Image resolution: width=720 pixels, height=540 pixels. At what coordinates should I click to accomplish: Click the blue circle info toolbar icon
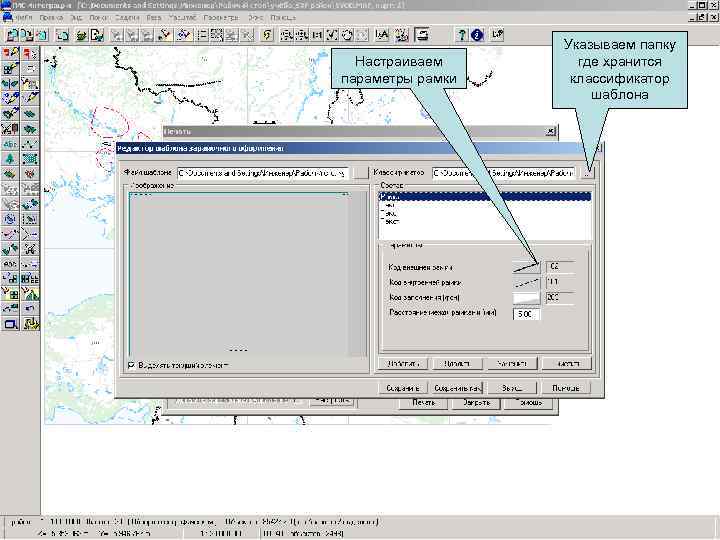click(477, 35)
